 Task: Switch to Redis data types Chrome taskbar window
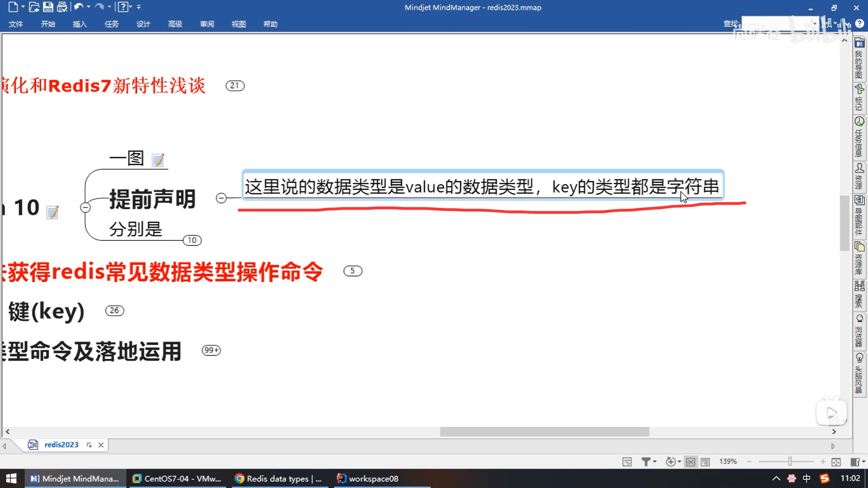[278, 479]
